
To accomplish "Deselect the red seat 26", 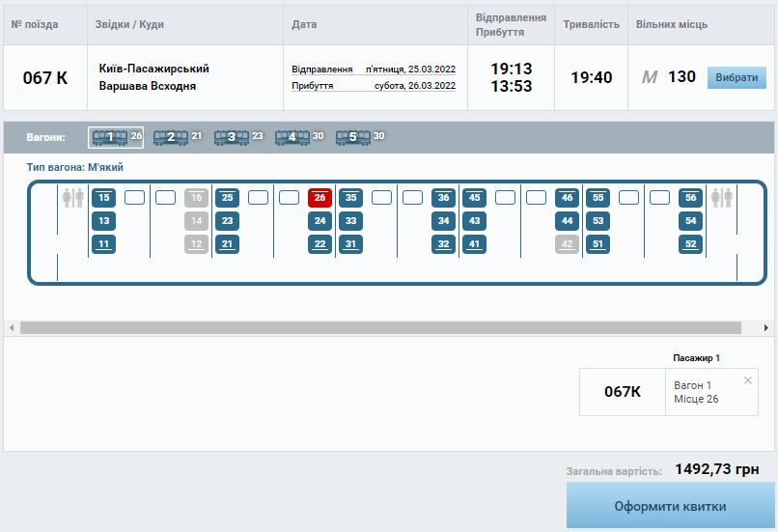I will 320,198.
